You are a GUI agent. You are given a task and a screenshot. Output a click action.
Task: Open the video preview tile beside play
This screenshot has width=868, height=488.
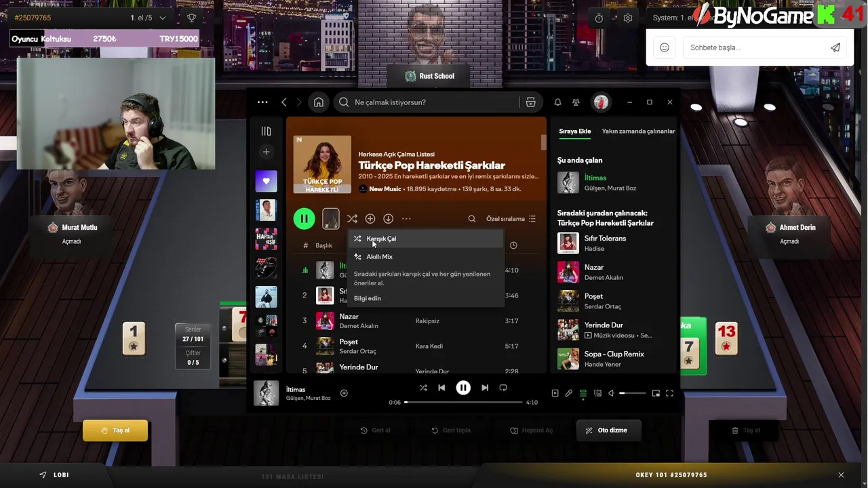[330, 218]
